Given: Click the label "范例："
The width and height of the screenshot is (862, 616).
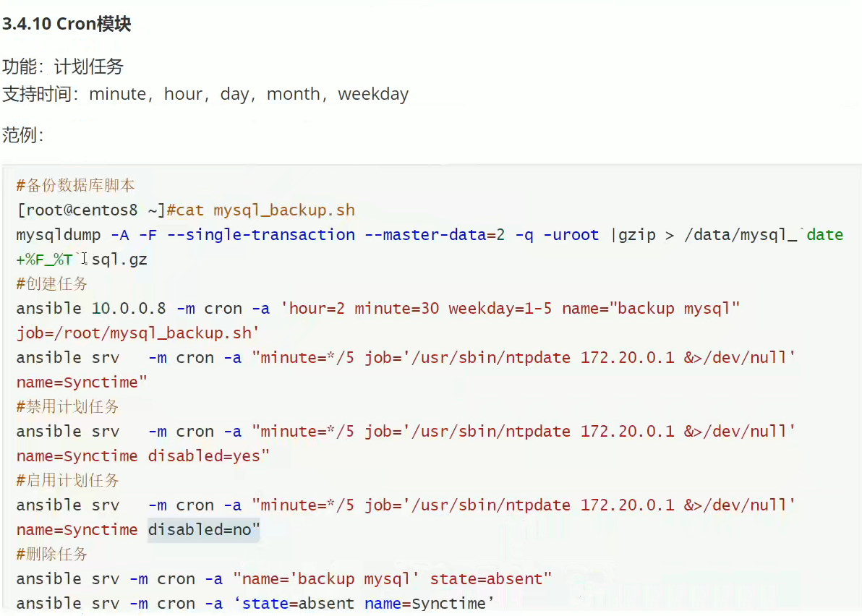Looking at the screenshot, I should tap(22, 134).
